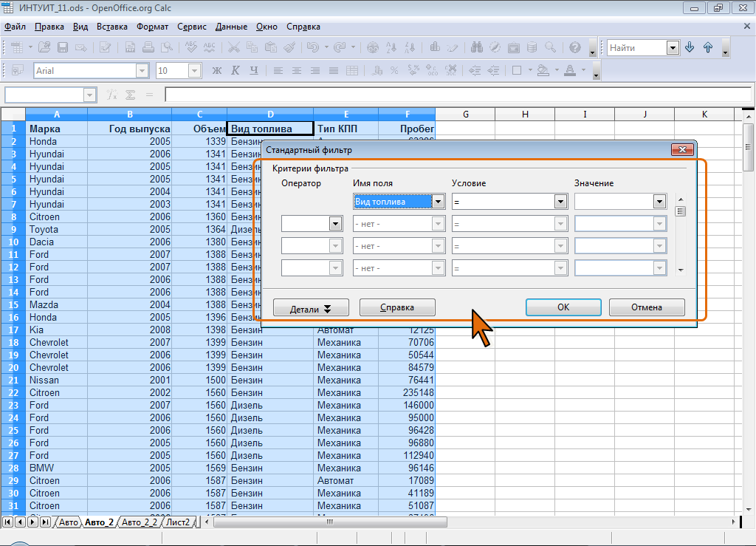The image size is (756, 546).
Task: Open the Данные menu
Action: click(x=231, y=27)
